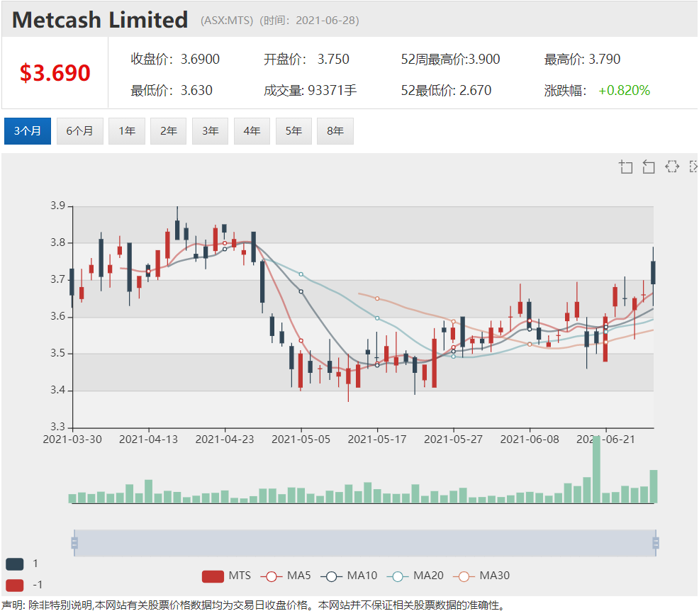699x616 pixels.
Task: Click the 成交量: 93371手 value
Action: pyautogui.click(x=311, y=91)
